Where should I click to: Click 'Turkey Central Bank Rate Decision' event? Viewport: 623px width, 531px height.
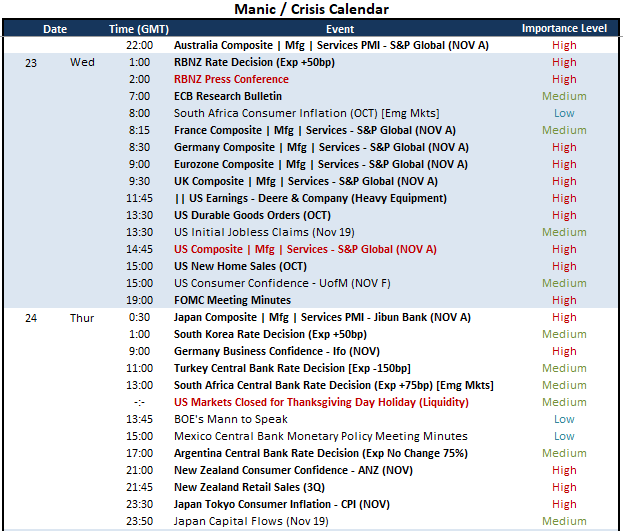[x=292, y=368]
